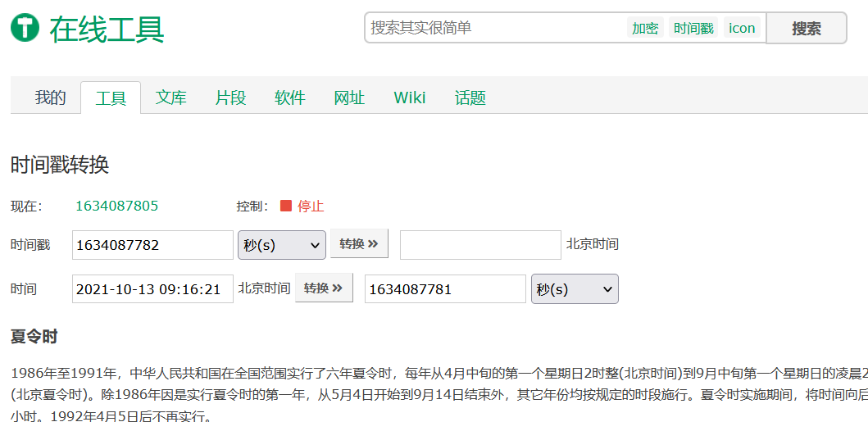868x422 pixels.
Task: Switch to the 话题 tab
Action: pos(470,98)
